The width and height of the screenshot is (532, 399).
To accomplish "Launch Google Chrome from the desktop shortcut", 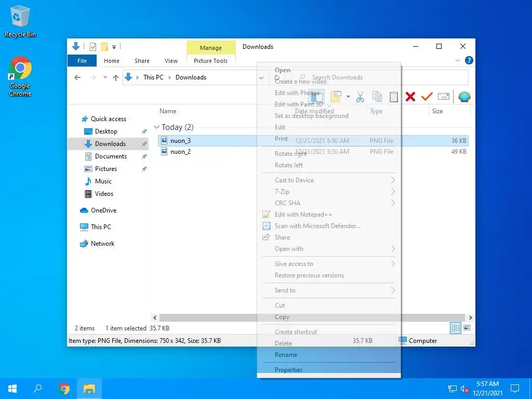I will click(20, 77).
